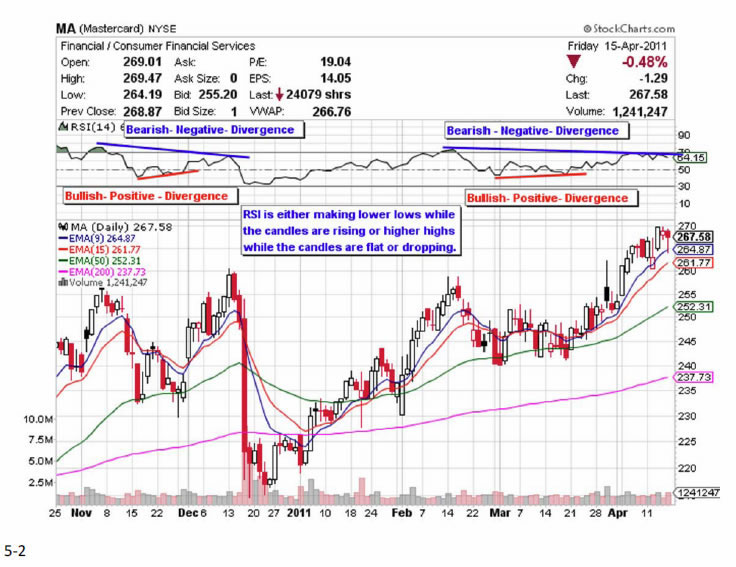Image resolution: width=736 pixels, height=567 pixels.
Task: Click the 2.5M volume axis label
Action: (x=40, y=483)
